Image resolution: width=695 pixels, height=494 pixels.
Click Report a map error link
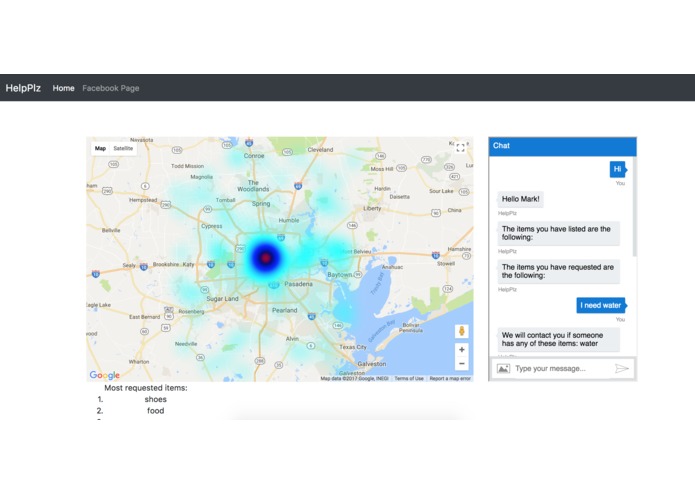pos(450,378)
